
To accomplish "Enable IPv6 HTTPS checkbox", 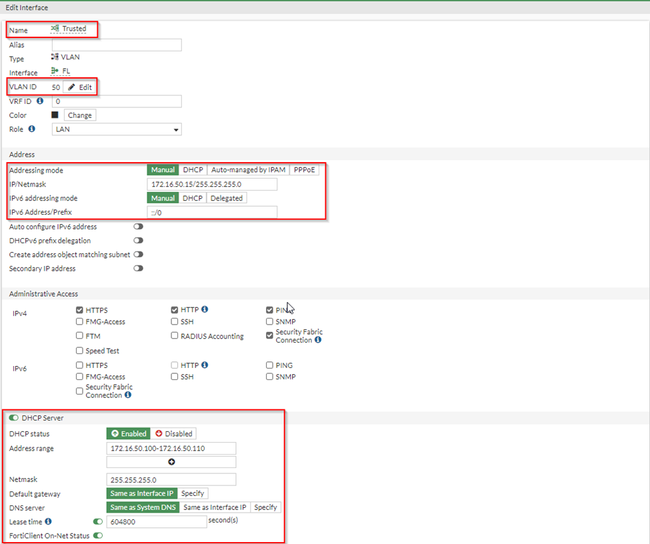I will pos(80,365).
